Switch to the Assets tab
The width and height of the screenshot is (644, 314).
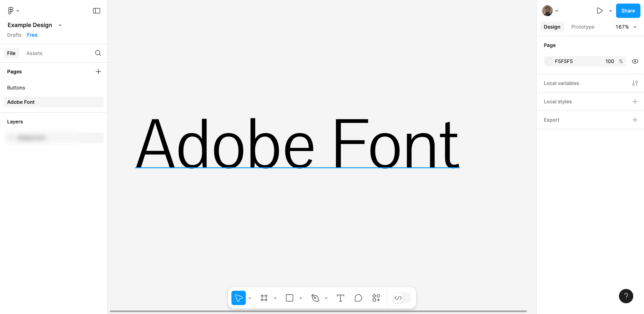34,53
